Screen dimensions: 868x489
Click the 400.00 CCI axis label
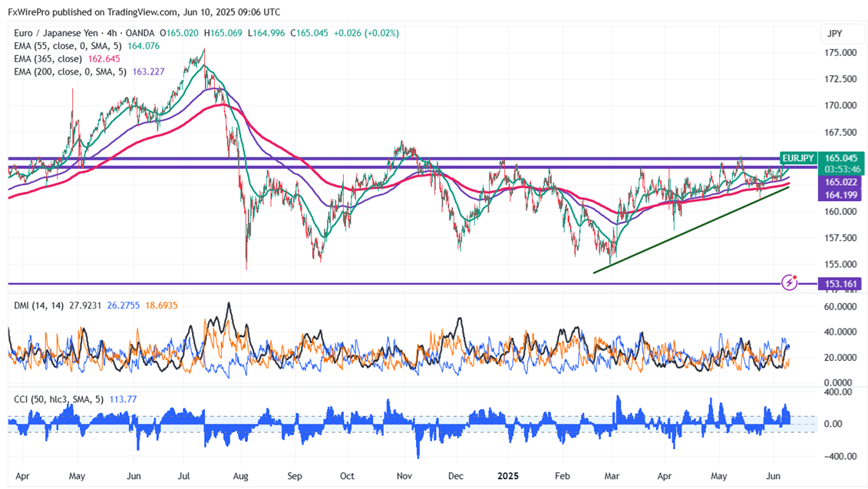coord(838,392)
